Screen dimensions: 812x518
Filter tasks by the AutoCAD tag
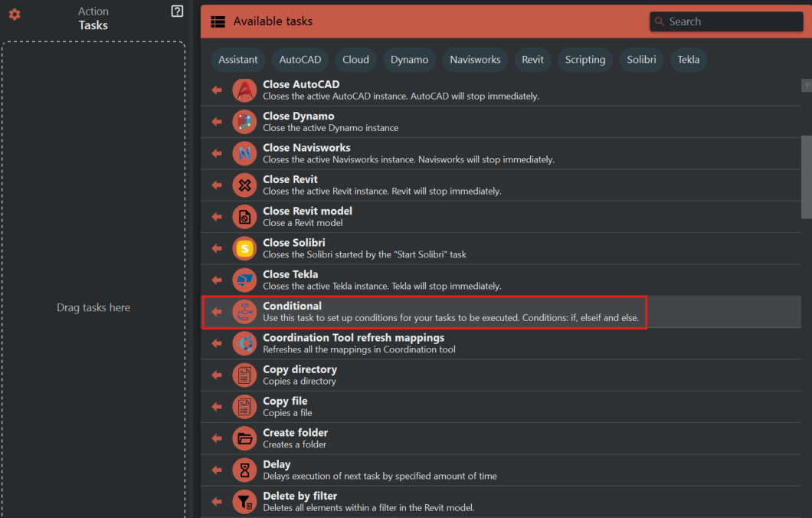click(300, 60)
